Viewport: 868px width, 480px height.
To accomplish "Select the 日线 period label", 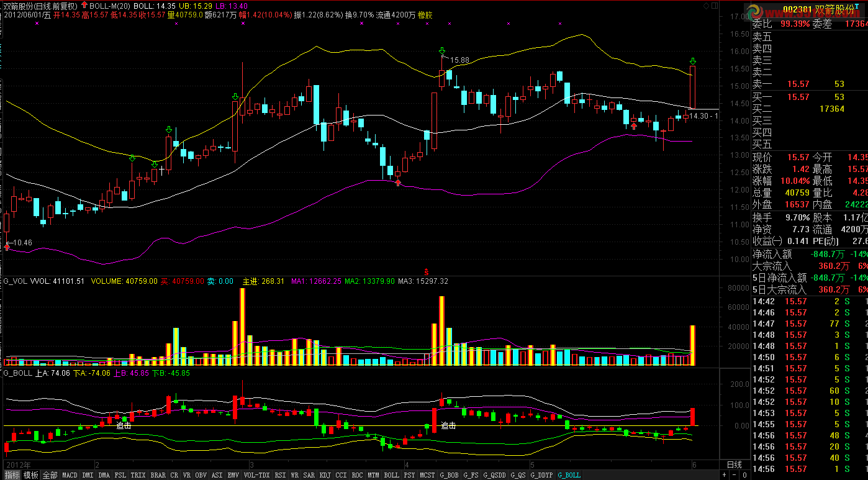I will (734, 464).
